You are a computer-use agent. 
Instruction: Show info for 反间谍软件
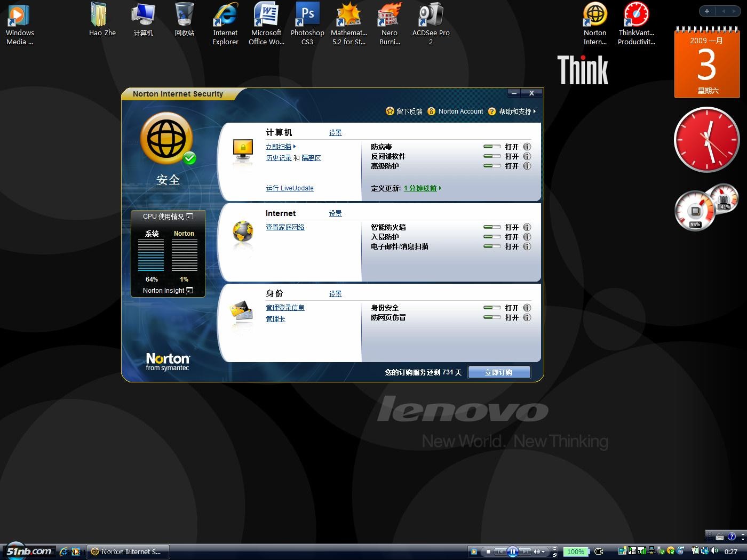point(527,156)
